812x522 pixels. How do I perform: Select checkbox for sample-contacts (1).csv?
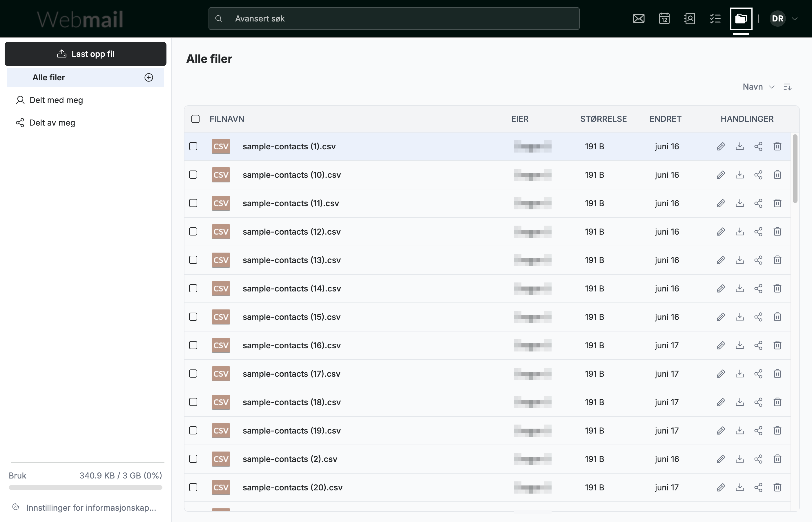[x=193, y=146]
